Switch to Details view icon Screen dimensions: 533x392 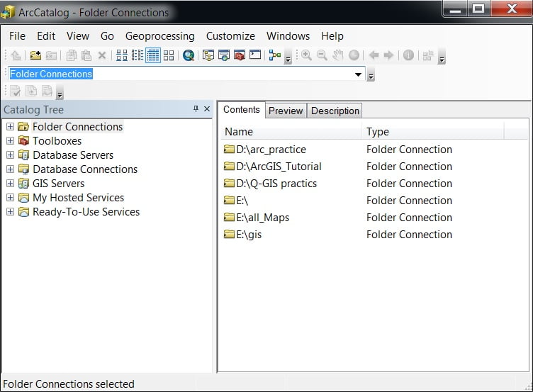[x=153, y=55]
